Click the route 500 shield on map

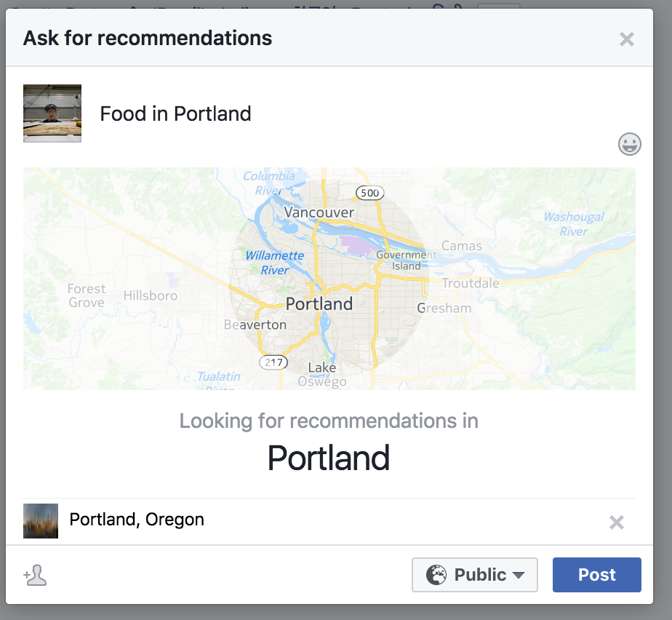click(x=370, y=193)
